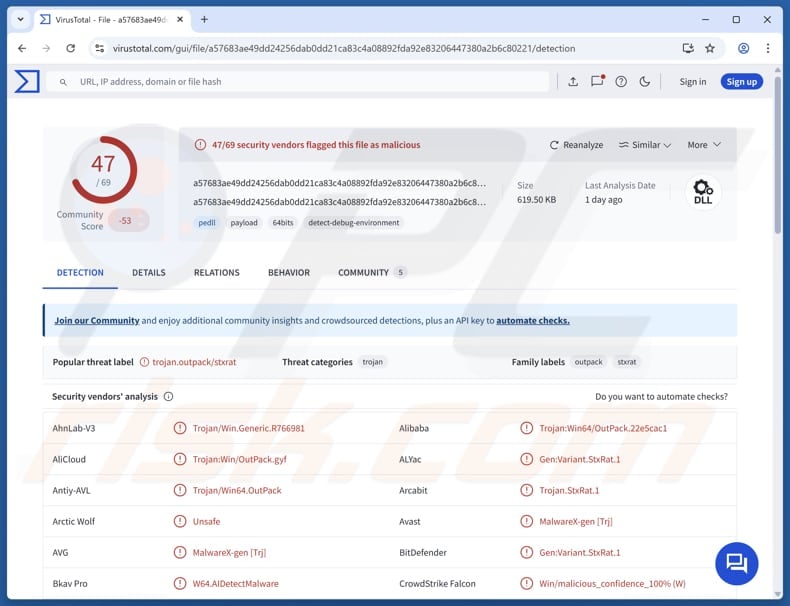Click the browser address bar URL
Screen dimensions: 790x606
(x=344, y=48)
